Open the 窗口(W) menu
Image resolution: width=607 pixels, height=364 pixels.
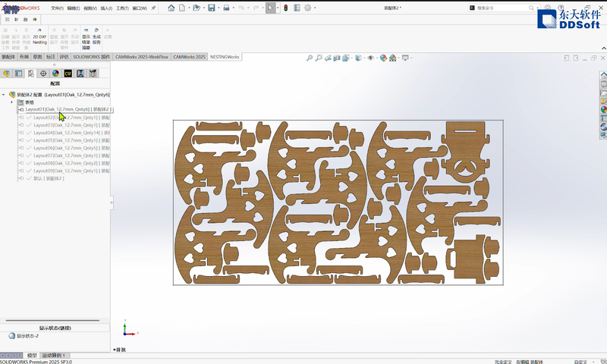[140, 8]
